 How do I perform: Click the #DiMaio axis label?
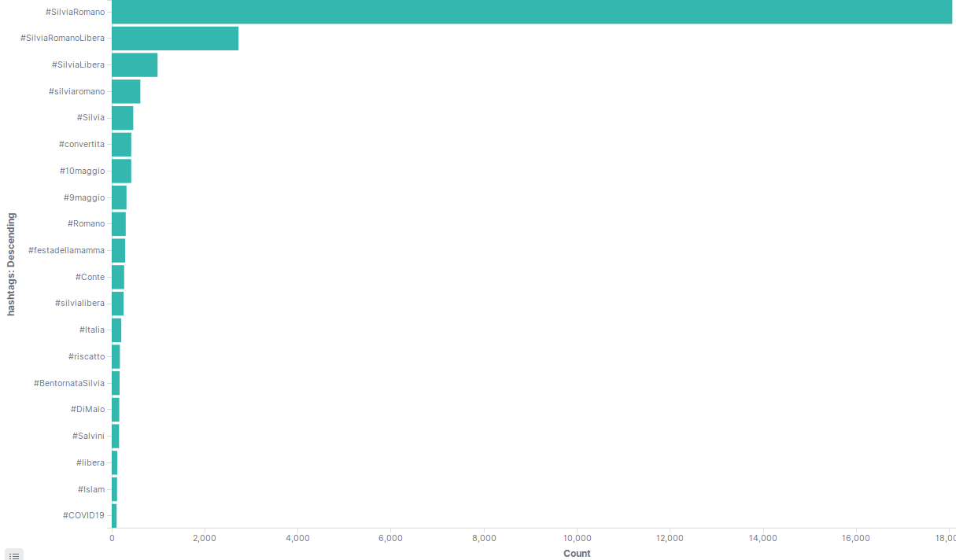click(x=87, y=410)
